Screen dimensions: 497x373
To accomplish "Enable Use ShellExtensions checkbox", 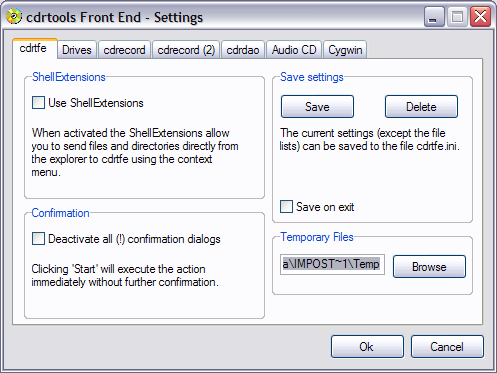I will coord(38,103).
